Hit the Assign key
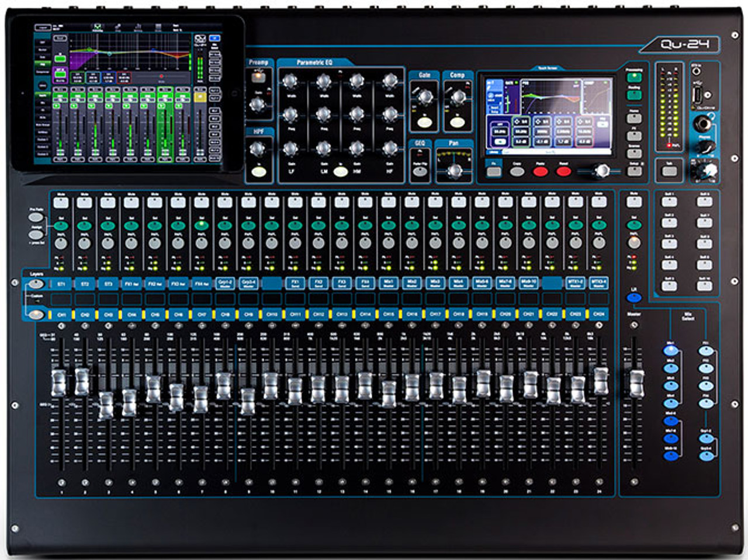 (x=35, y=235)
